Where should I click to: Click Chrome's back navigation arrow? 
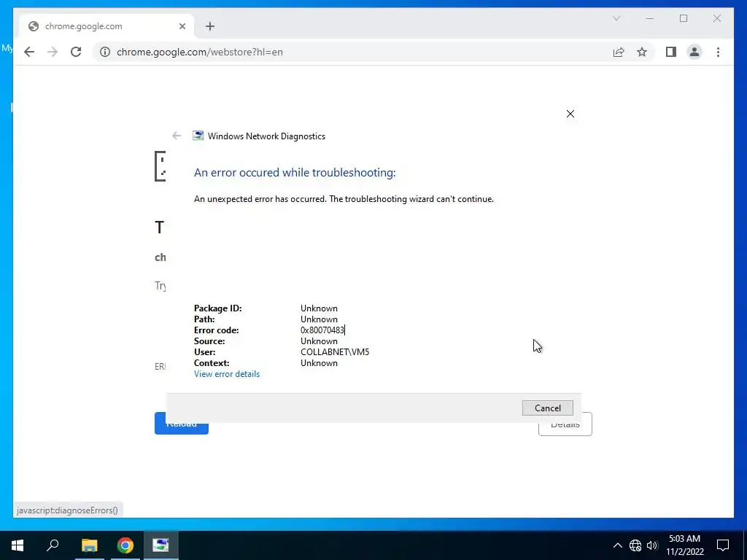(x=29, y=52)
